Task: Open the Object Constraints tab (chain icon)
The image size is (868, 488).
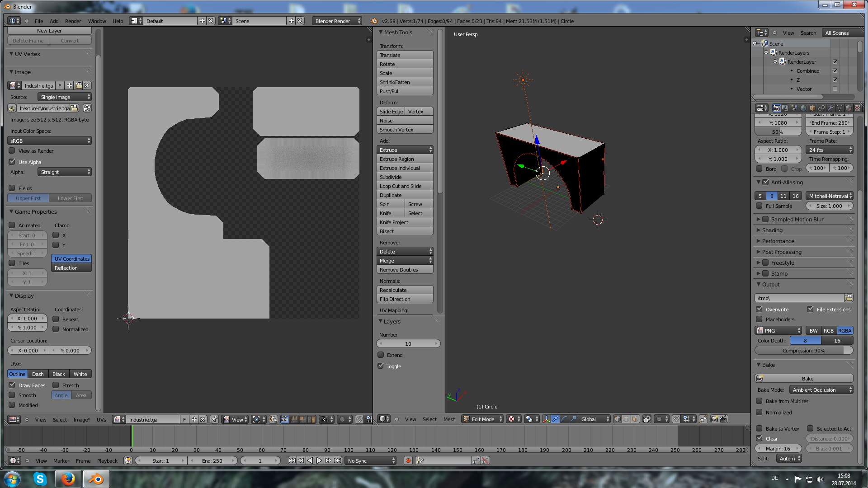Action: click(821, 108)
